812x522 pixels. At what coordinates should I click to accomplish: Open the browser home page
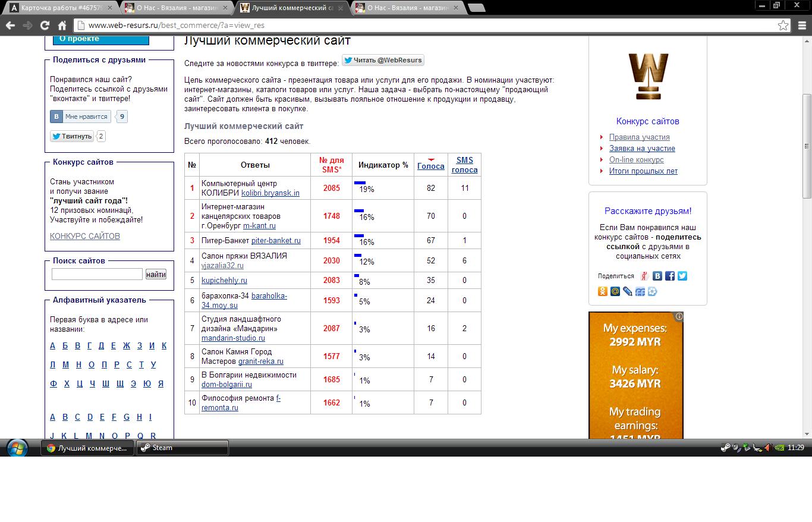tap(62, 25)
